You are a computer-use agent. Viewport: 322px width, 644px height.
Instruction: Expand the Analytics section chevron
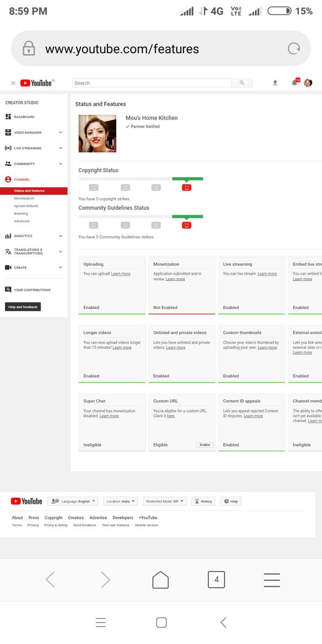61,236
